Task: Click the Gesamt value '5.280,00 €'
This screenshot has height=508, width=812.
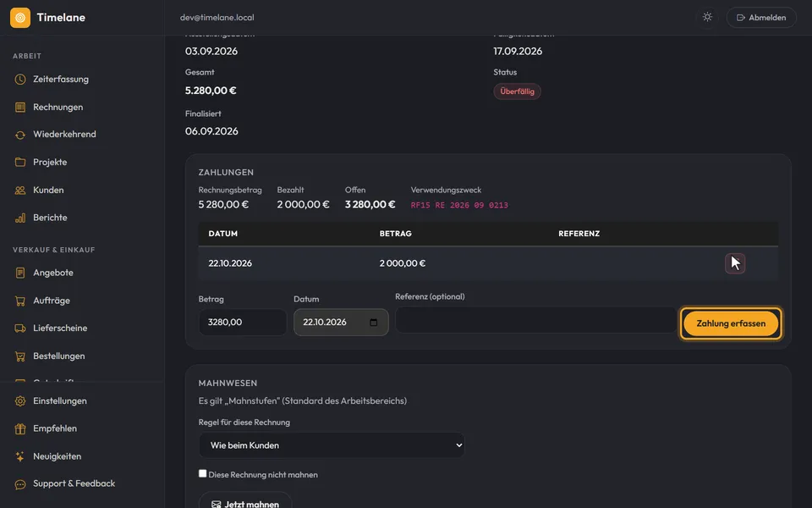Action: [211, 91]
